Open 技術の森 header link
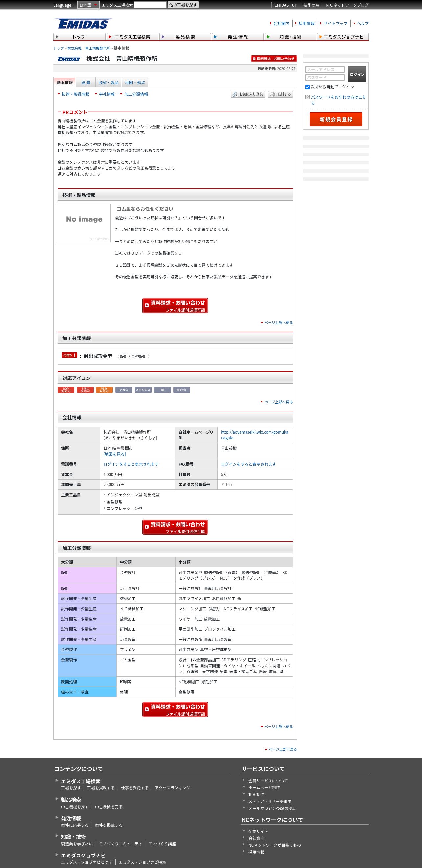This screenshot has width=422, height=868. point(311,5)
